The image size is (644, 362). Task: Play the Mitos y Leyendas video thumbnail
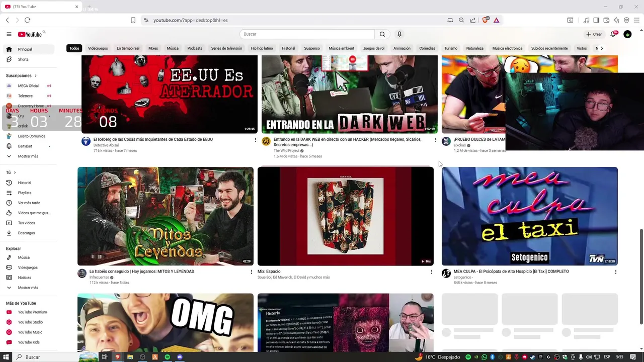[x=166, y=216]
